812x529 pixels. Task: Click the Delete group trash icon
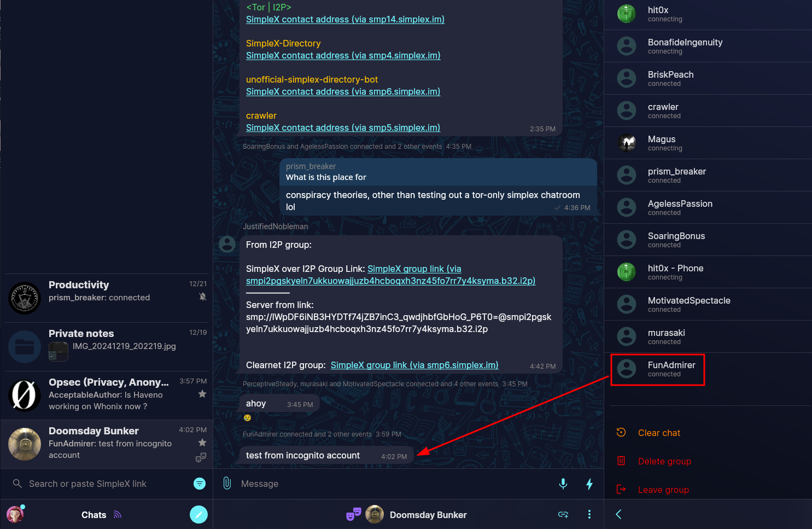click(621, 461)
